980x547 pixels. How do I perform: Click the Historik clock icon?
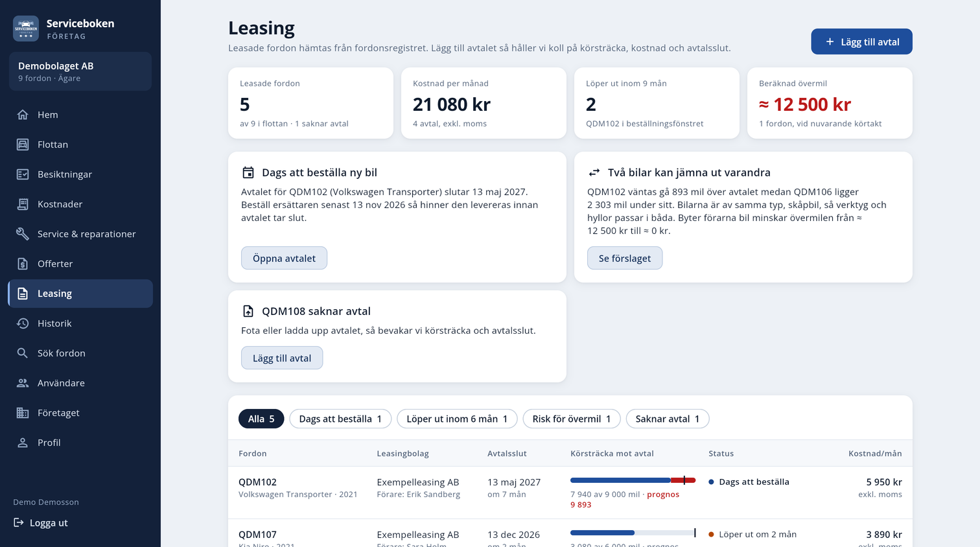click(x=23, y=323)
